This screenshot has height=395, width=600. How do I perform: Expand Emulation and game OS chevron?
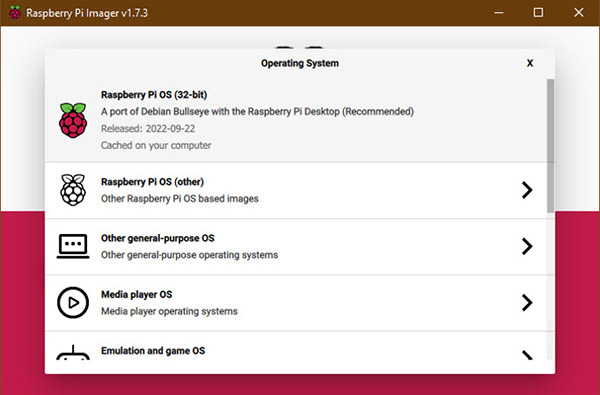coord(527,355)
